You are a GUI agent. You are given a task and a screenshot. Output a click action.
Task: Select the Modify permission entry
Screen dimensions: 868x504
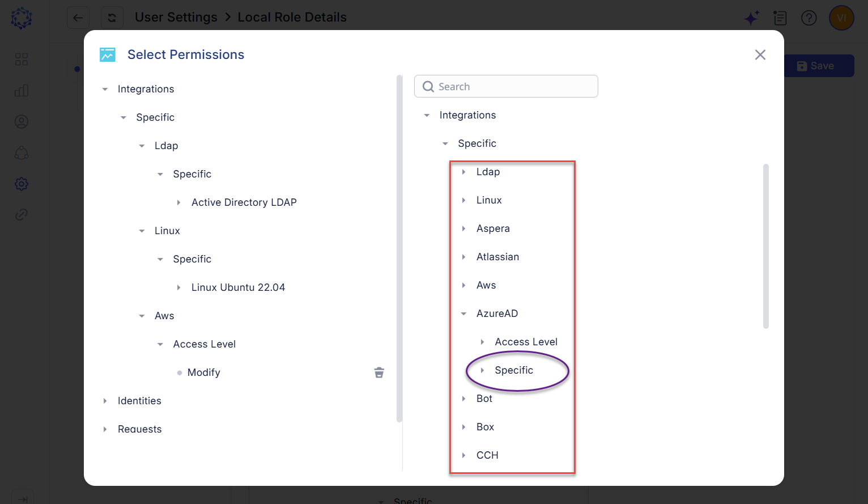(x=204, y=372)
